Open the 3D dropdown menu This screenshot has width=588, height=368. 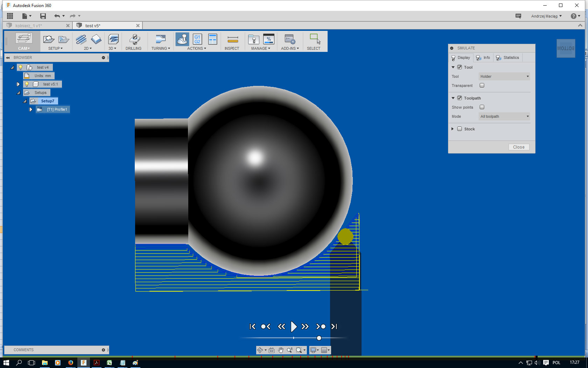pyautogui.click(x=112, y=48)
